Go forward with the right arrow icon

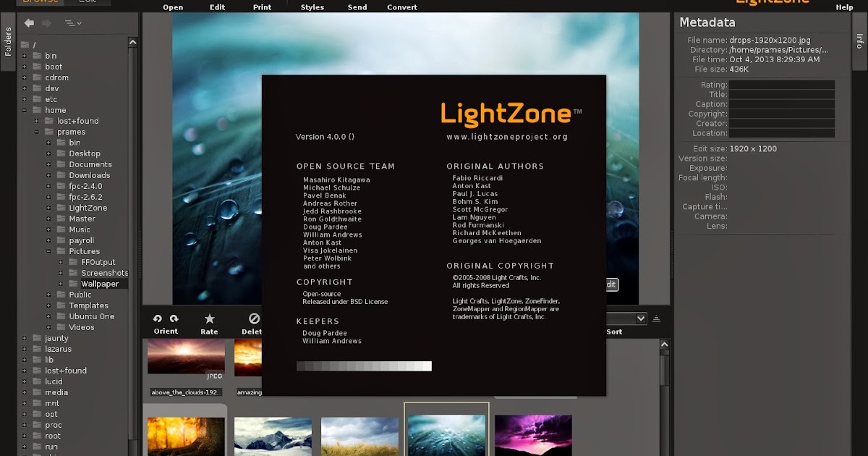(46, 23)
